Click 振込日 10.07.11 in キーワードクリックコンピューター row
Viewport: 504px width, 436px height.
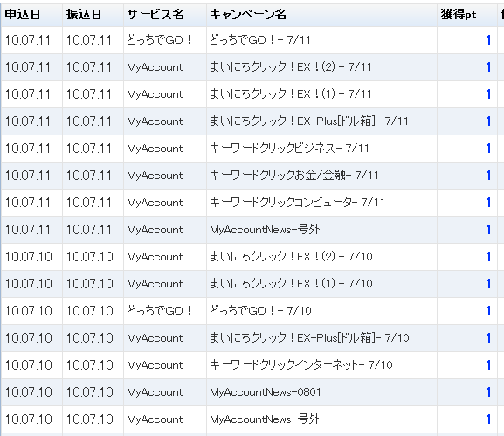89,202
